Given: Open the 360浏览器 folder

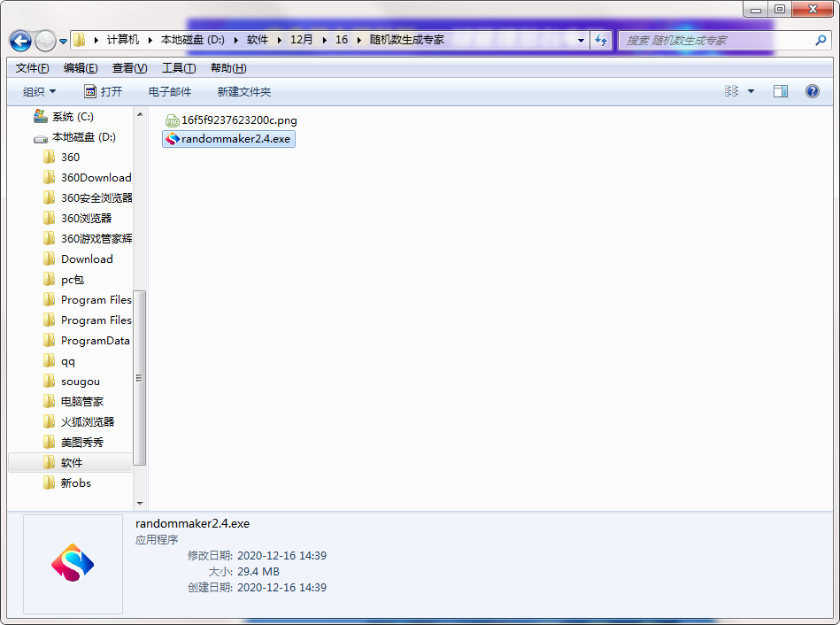Looking at the screenshot, I should pos(86,219).
